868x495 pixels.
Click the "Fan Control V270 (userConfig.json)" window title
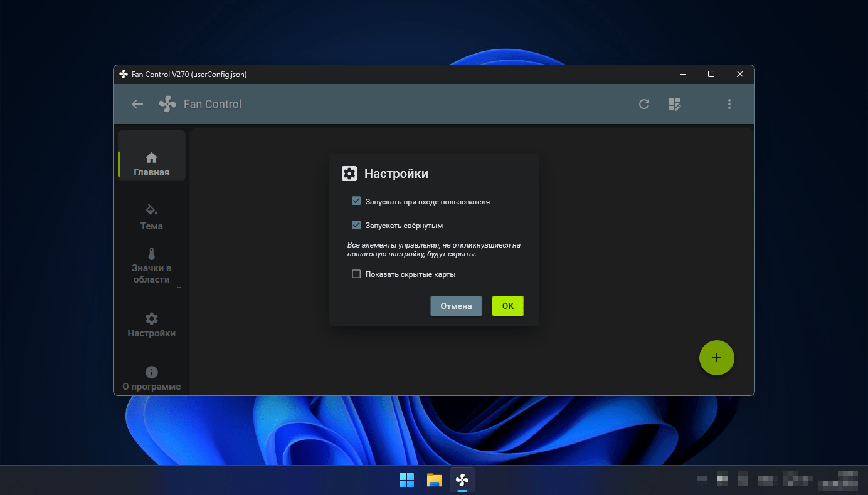point(189,74)
